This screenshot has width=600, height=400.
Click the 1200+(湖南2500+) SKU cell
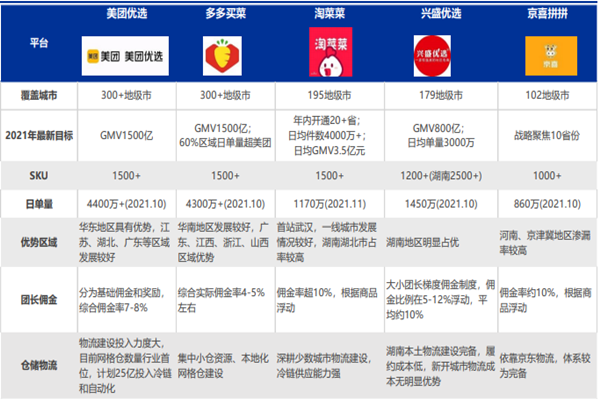click(441, 176)
